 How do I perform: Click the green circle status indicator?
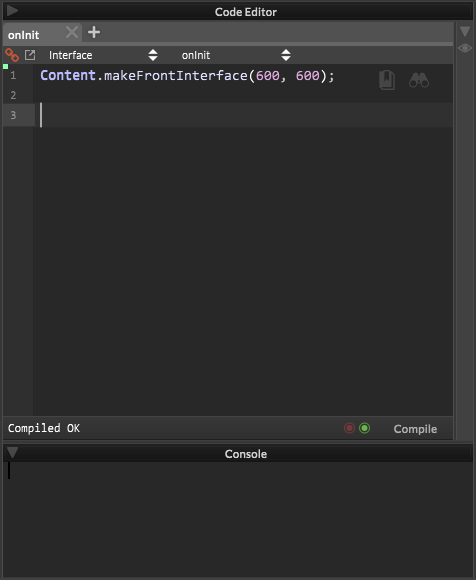click(364, 428)
